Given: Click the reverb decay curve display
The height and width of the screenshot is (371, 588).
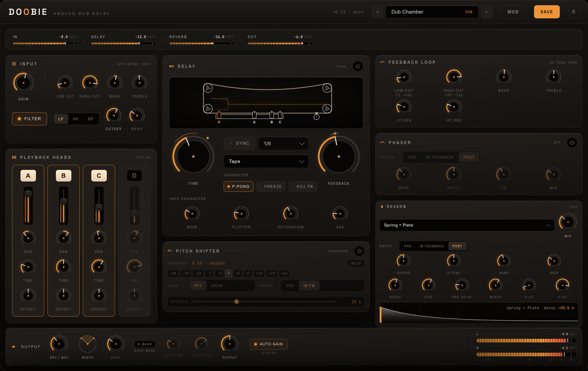Looking at the screenshot, I should (x=479, y=313).
